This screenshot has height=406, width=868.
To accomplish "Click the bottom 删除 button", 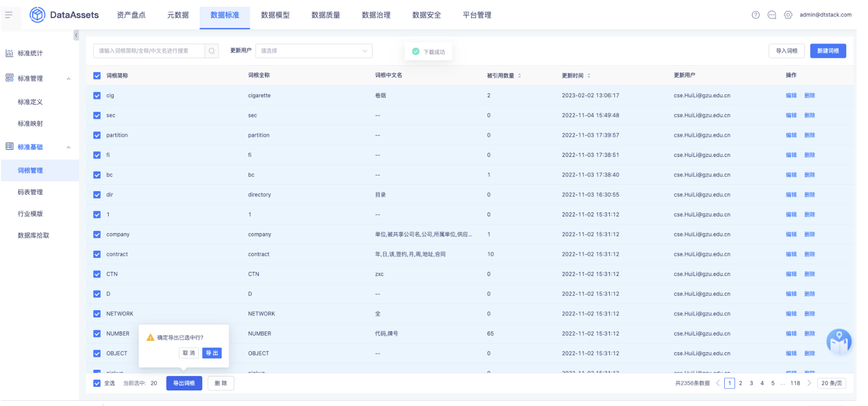I will (x=221, y=383).
